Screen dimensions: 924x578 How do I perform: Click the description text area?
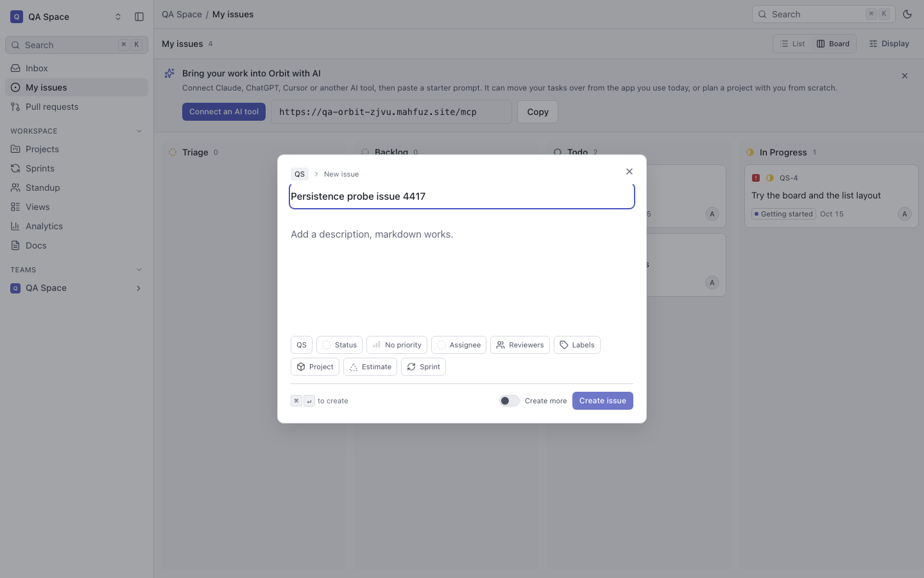click(462, 276)
